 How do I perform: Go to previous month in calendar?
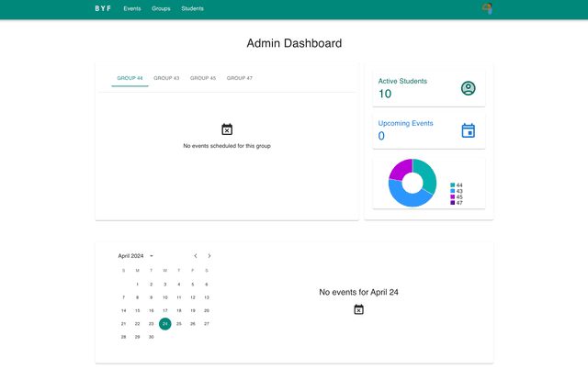pyautogui.click(x=196, y=256)
